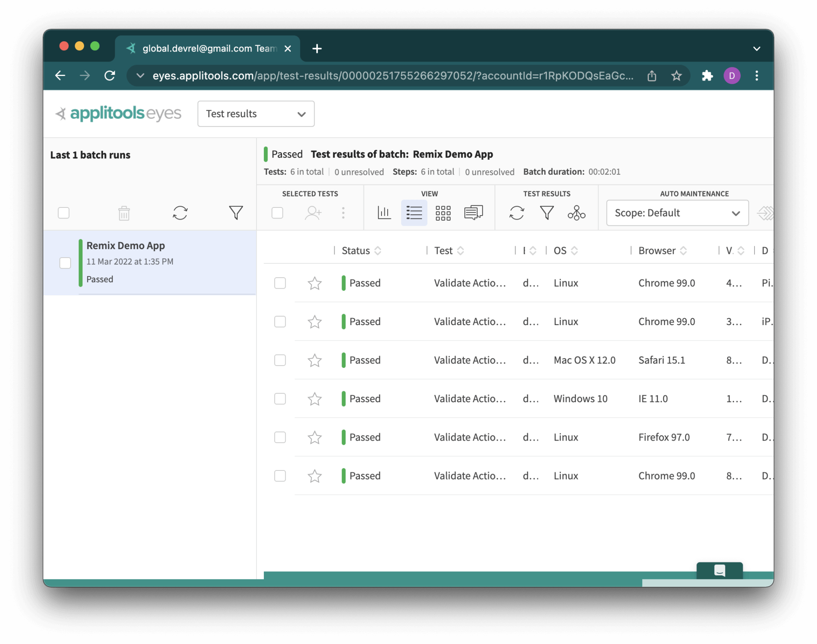Select the list view icon
The width and height of the screenshot is (817, 644).
pyautogui.click(x=414, y=213)
